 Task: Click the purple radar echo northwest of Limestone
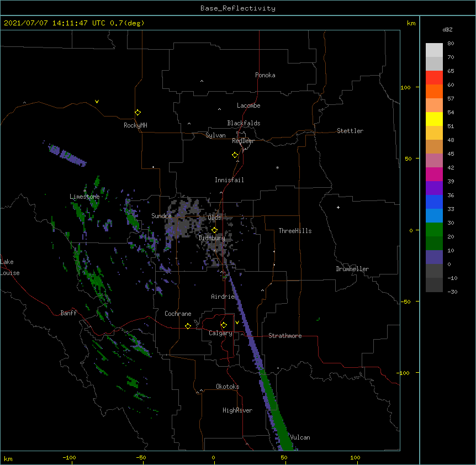click(67, 155)
